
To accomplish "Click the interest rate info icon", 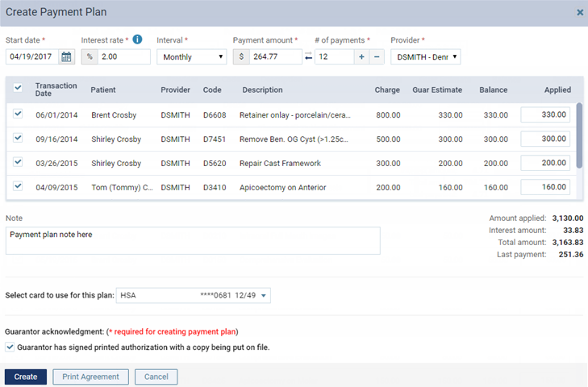I will [137, 40].
